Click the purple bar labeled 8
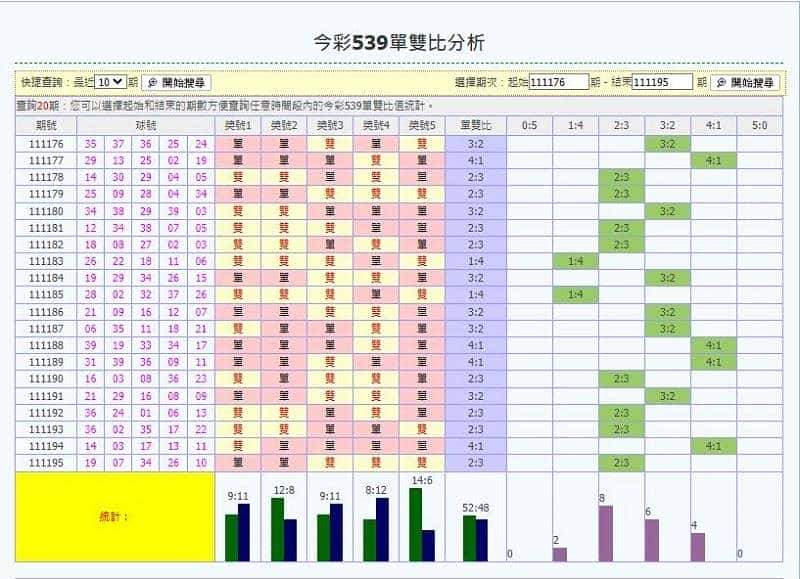 point(606,534)
